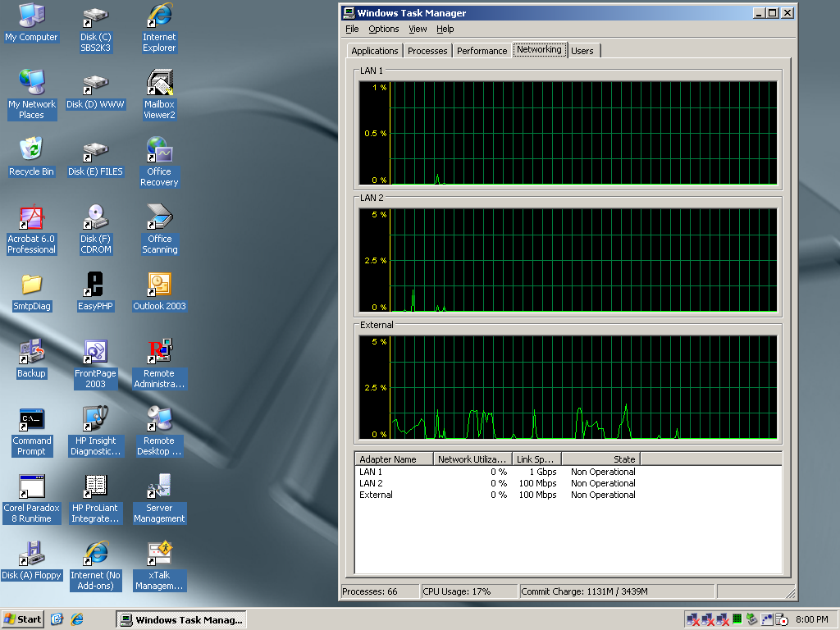Select the Office Scanning desktop icon
The height and width of the screenshot is (630, 840).
pyautogui.click(x=160, y=230)
